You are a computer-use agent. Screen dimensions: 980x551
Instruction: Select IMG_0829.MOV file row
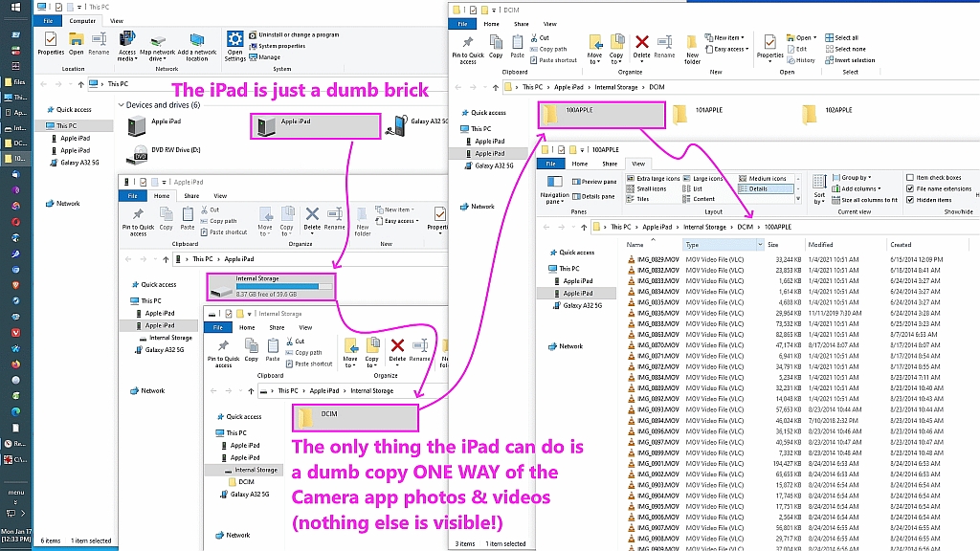coord(787,259)
